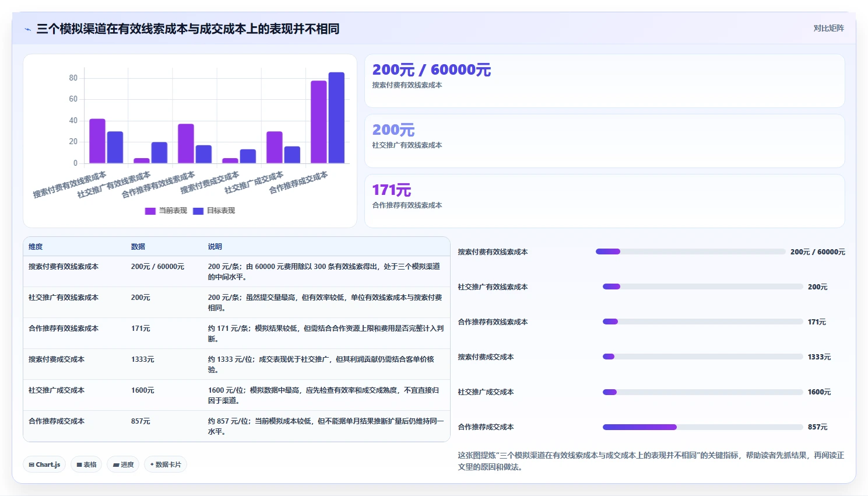Click the blue 目标表现 bar for 搜索付费有效线索成本
This screenshot has width=868, height=496.
[115, 147]
